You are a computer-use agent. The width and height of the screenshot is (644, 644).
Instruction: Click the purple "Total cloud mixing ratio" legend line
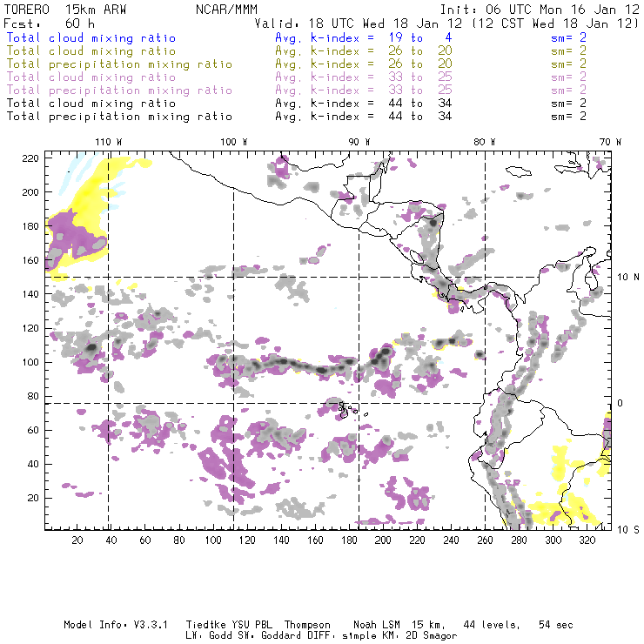(x=91, y=77)
